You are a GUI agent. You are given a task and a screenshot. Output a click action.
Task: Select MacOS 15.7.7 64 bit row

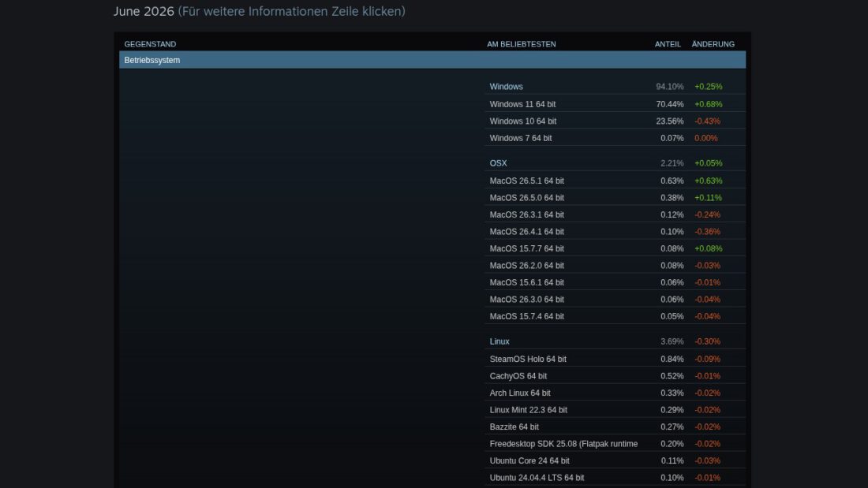pos(615,248)
